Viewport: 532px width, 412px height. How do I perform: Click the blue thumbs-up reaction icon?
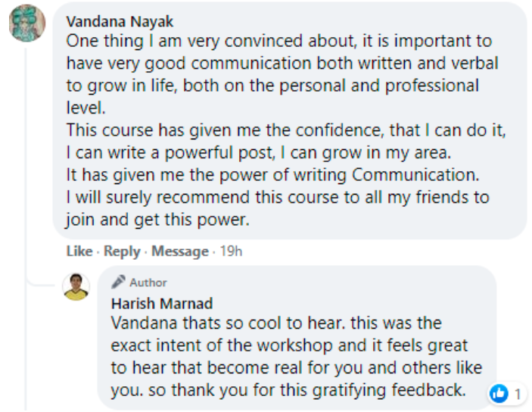click(499, 393)
